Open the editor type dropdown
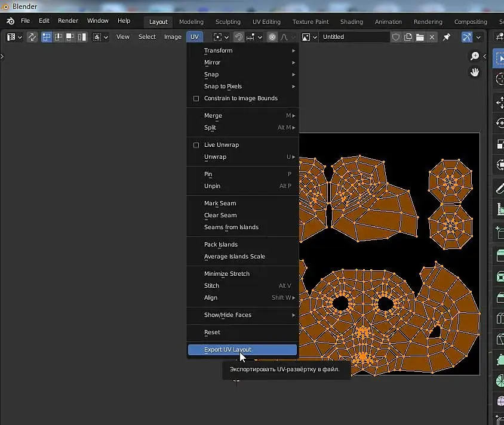Screen dimensions: 504x425 (x=14, y=37)
